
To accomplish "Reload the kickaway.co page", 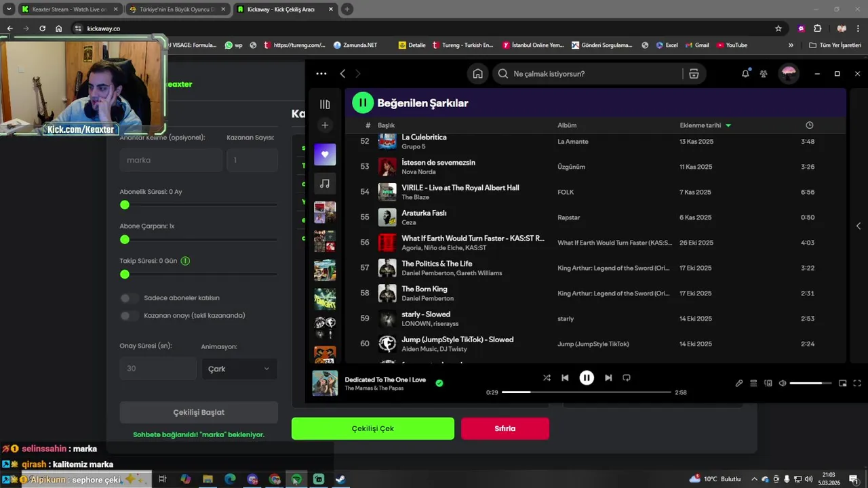I will point(42,28).
